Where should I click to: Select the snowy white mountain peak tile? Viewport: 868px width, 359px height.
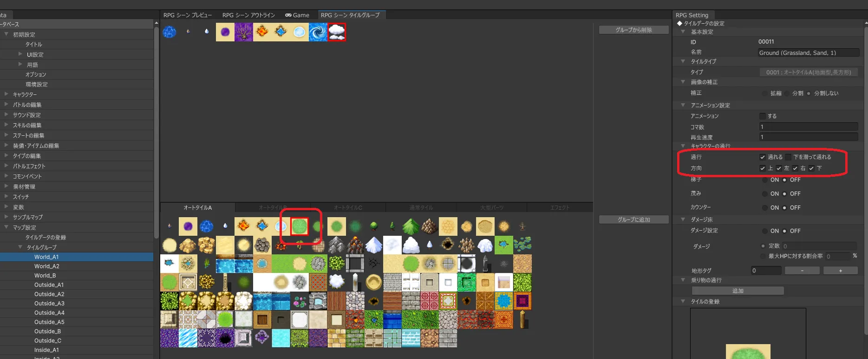[374, 245]
